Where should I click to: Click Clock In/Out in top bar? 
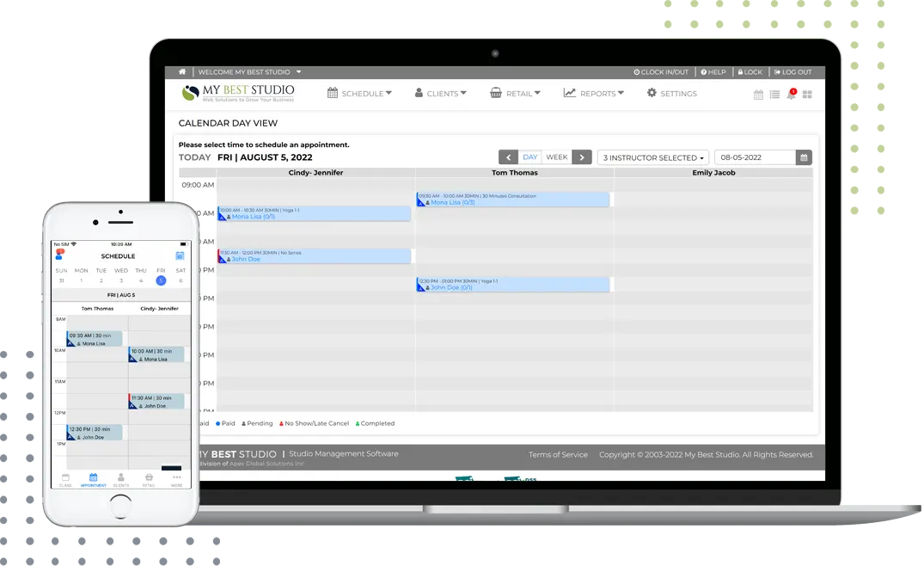click(x=661, y=72)
